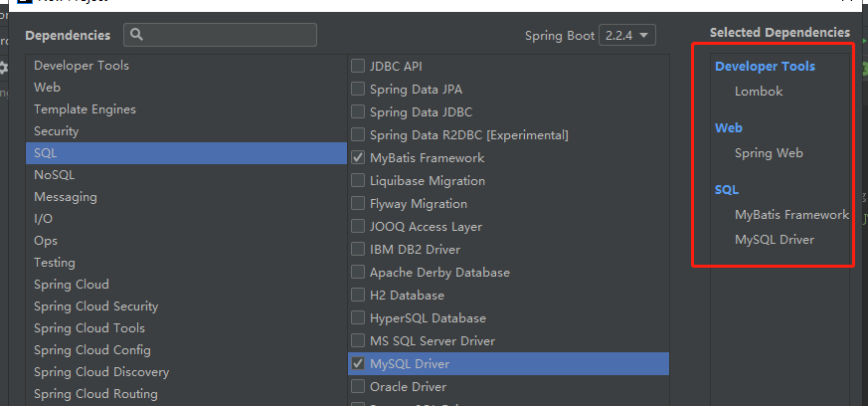Check the JDBC API checkbox
Image resolution: width=868 pixels, height=406 pixels.
click(358, 66)
